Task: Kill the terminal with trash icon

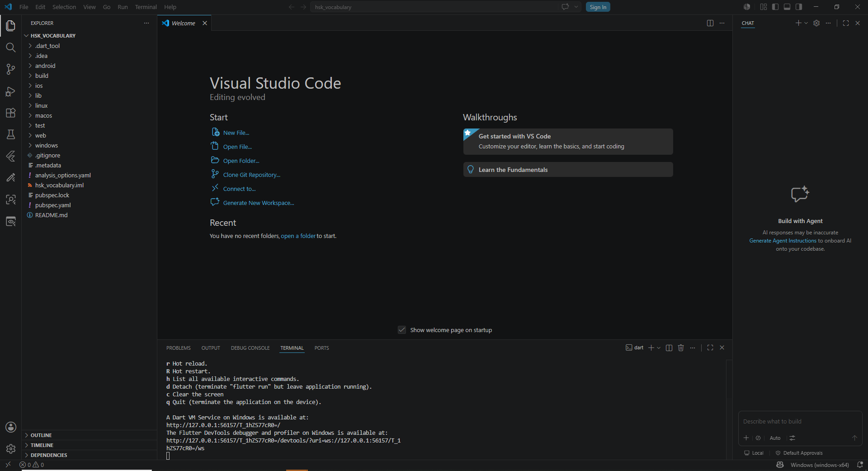Action: pyautogui.click(x=681, y=347)
